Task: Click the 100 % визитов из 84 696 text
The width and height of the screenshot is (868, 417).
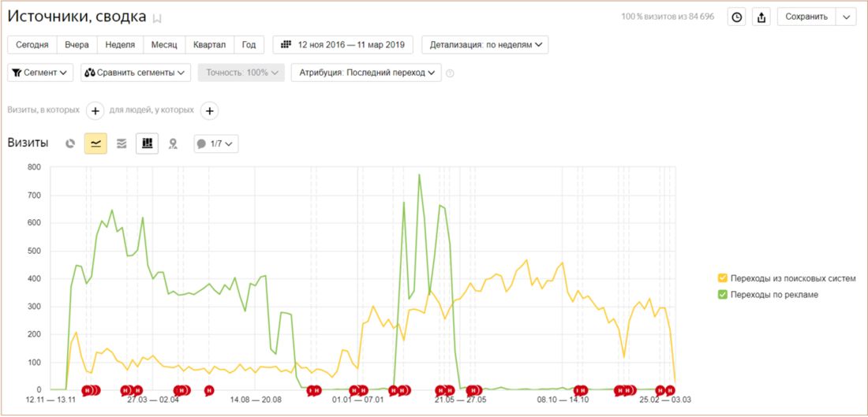Action: point(668,17)
